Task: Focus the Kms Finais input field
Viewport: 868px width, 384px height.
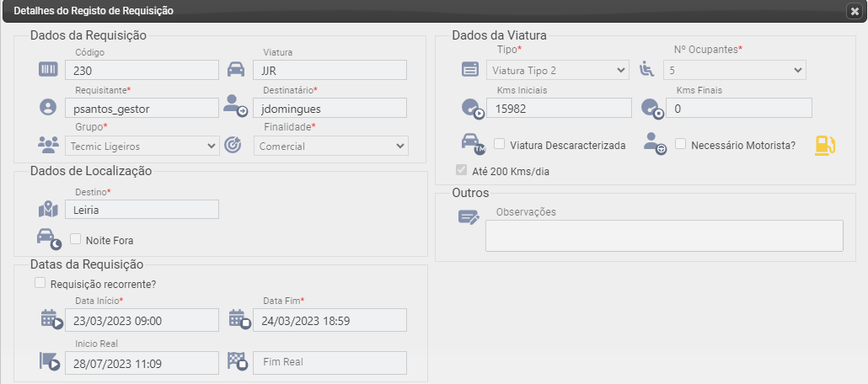Action: [x=738, y=108]
